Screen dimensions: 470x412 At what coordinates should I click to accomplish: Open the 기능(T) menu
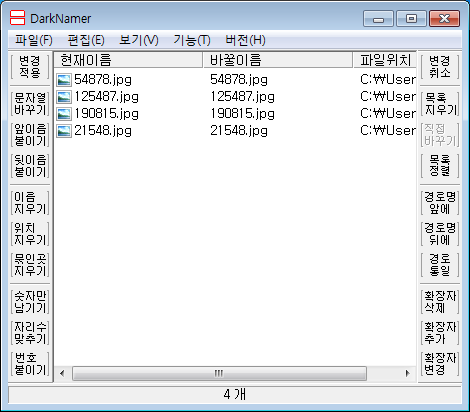tap(192, 40)
